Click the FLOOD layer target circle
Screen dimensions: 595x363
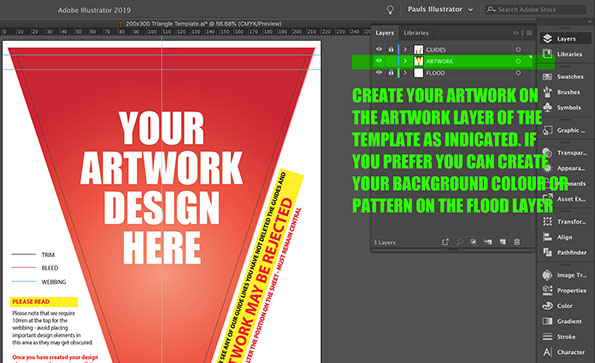tap(518, 73)
